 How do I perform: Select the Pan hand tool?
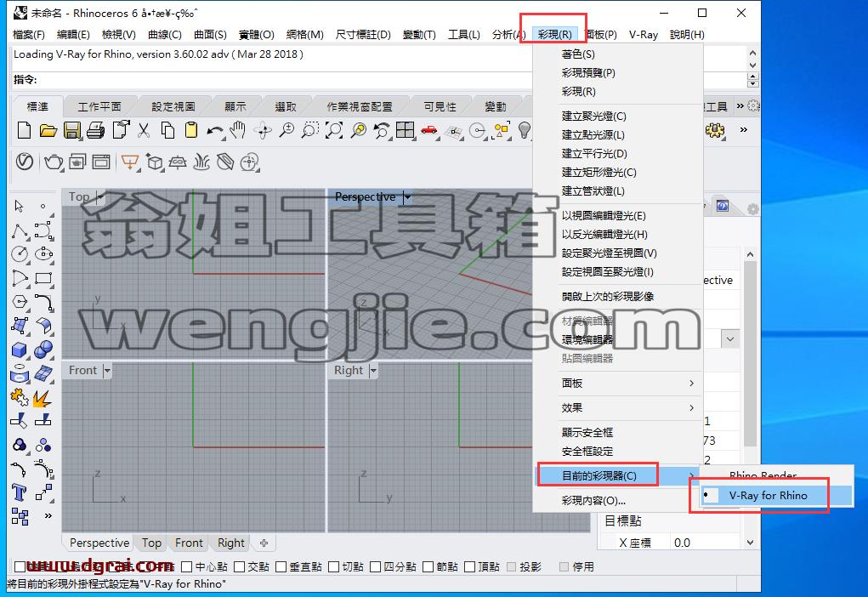tap(238, 131)
